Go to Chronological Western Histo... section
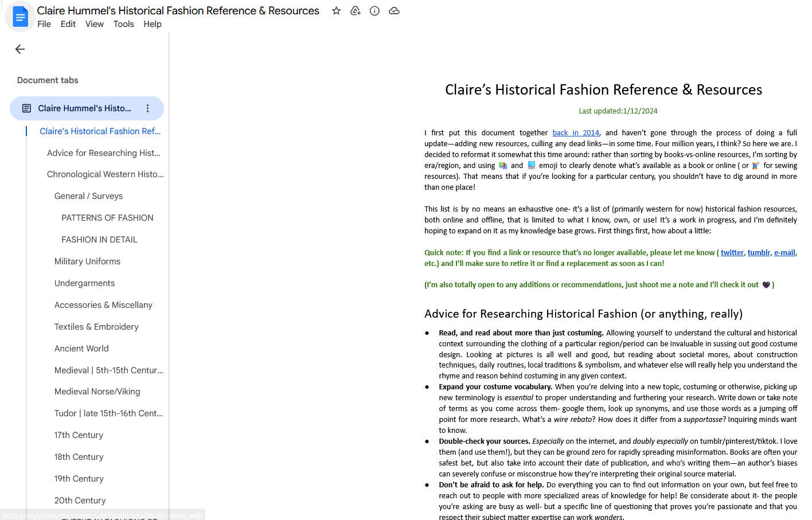 105,174
